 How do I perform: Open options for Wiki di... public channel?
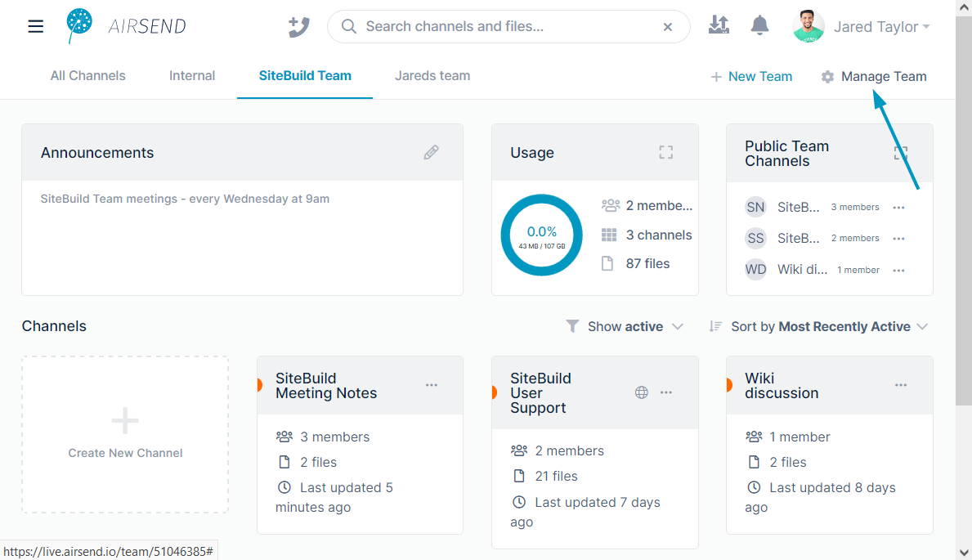tap(899, 271)
